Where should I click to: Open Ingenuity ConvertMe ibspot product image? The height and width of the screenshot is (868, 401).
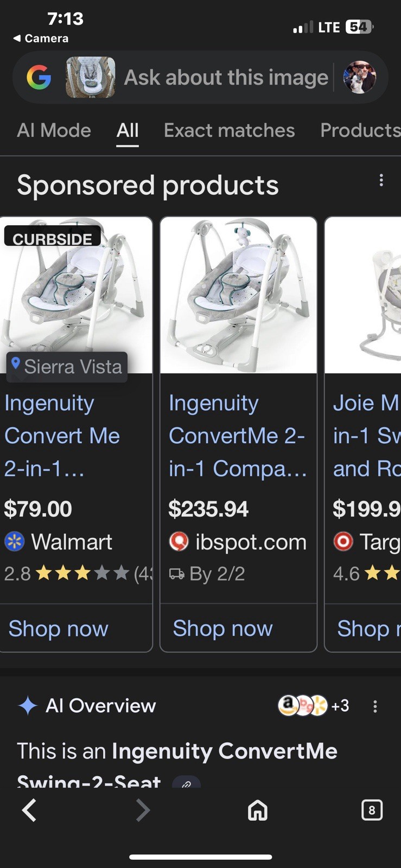click(238, 296)
